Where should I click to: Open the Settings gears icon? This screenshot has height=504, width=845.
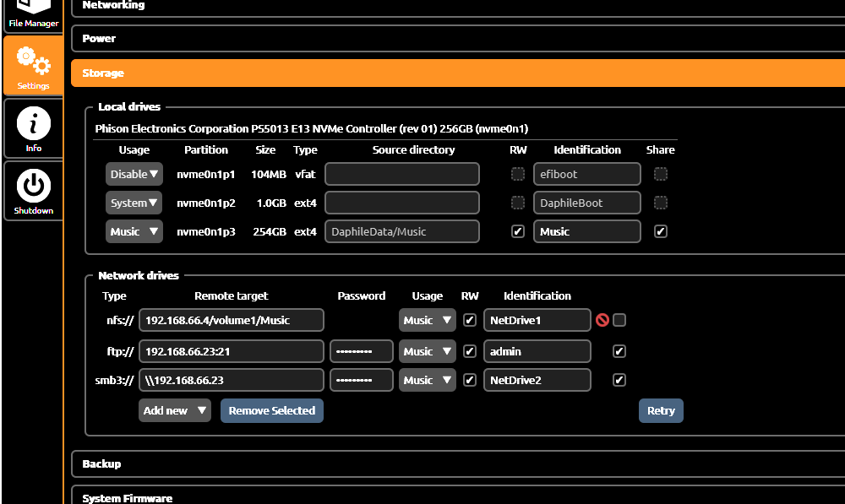click(34, 65)
